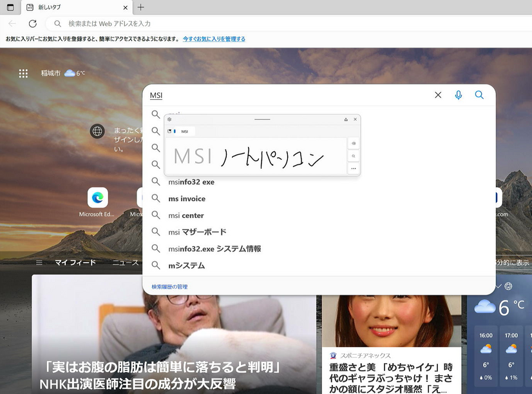Click the globe icon on the sign-in notice
Viewport: 532px width, 394px height.
point(97,131)
